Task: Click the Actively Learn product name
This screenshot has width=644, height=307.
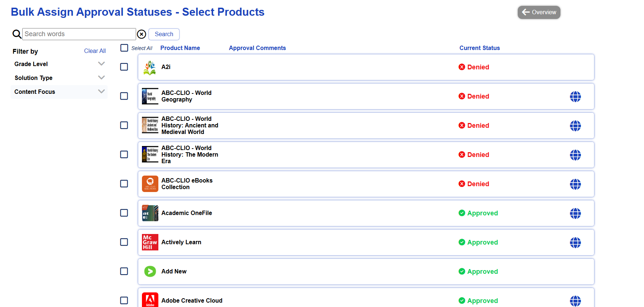Action: (x=181, y=242)
